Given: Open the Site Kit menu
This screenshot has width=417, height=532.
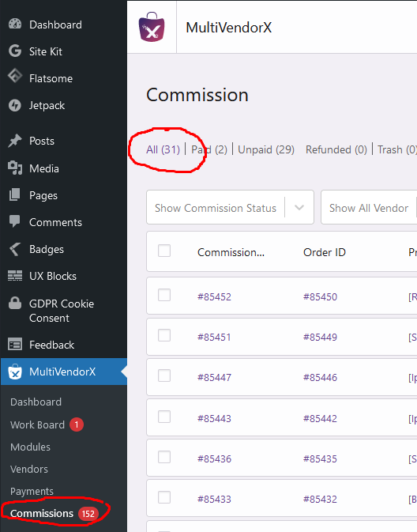Looking at the screenshot, I should click(x=46, y=51).
